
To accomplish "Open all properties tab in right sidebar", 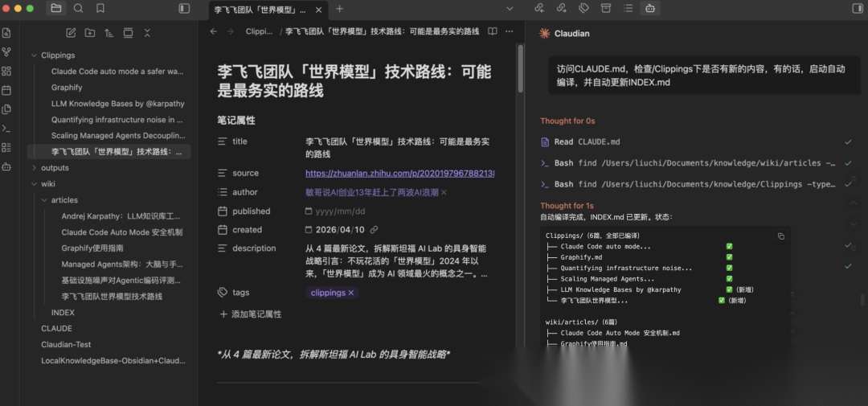I will (x=606, y=8).
